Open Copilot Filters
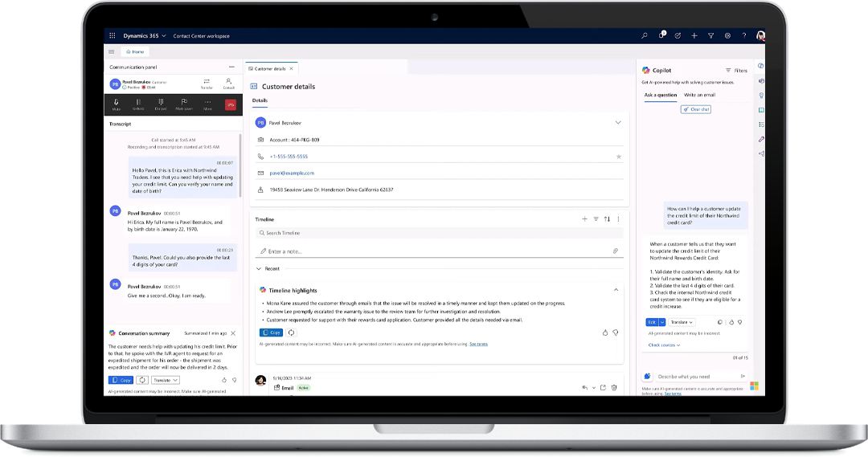868x457 pixels. 736,70
